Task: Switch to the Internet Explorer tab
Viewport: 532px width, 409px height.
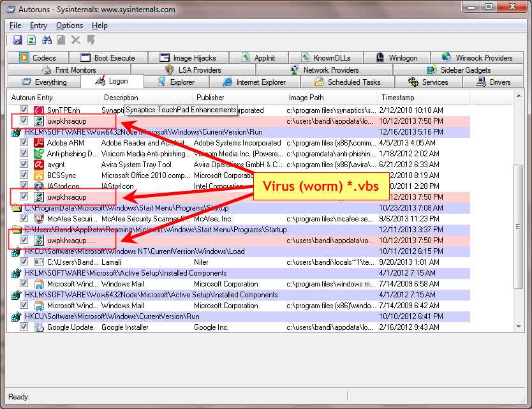Action: click(255, 82)
